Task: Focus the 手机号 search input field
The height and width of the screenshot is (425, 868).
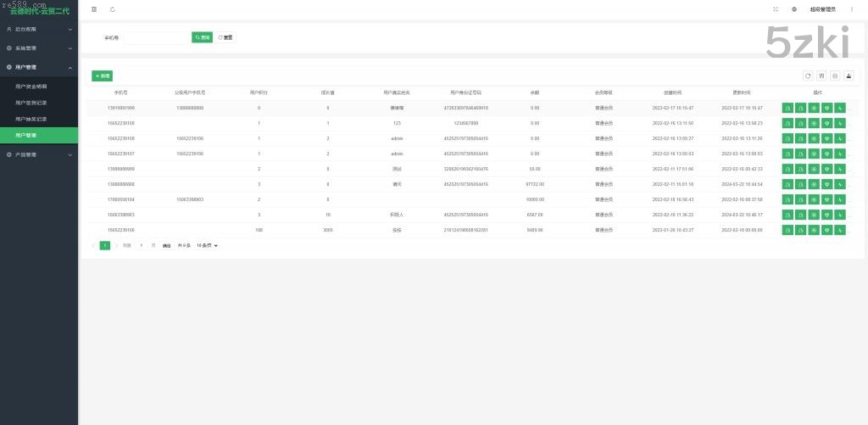Action: 156,38
